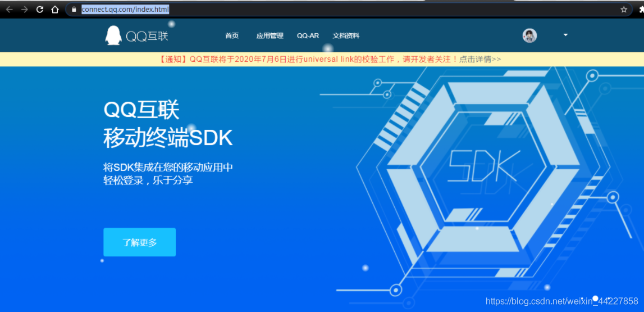Click the 移动终端SDK headline
Image resolution: width=644 pixels, height=312 pixels.
168,138
